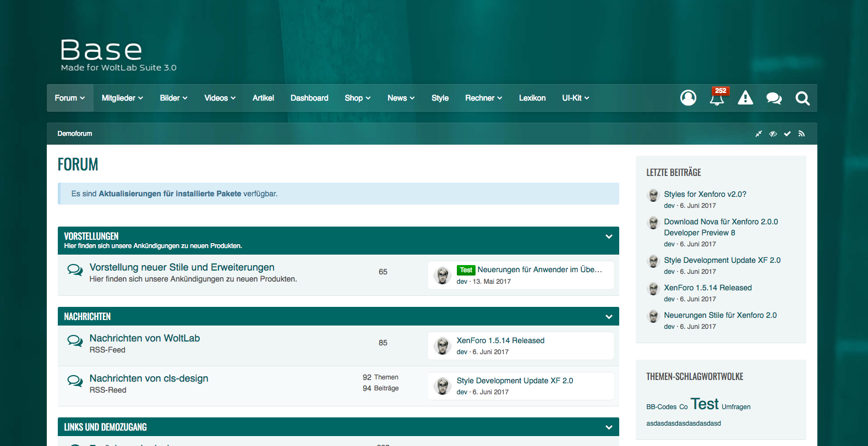Open the user profile icon
This screenshot has height=446, width=868.
[688, 98]
